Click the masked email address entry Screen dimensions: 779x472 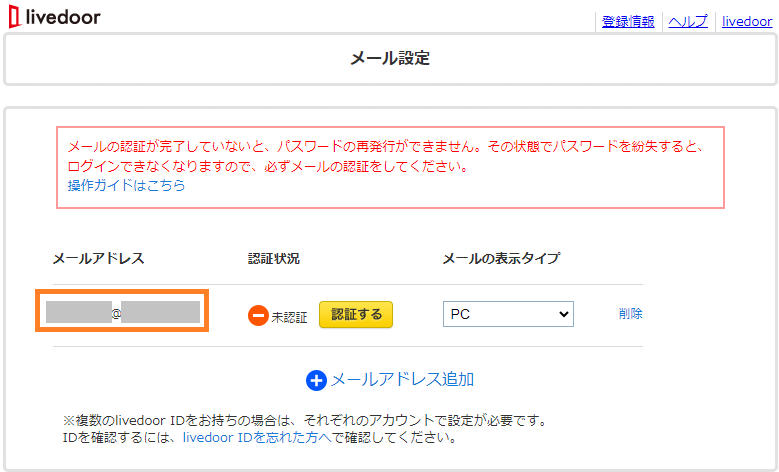122,311
